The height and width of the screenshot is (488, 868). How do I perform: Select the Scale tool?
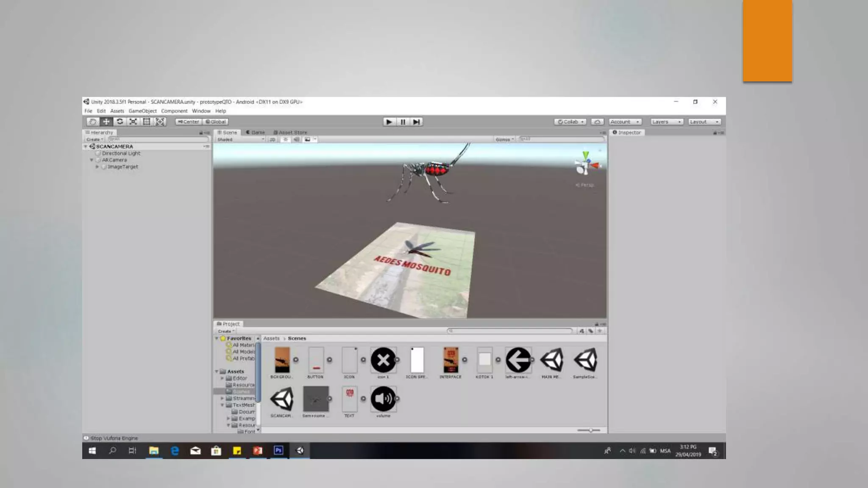point(133,122)
